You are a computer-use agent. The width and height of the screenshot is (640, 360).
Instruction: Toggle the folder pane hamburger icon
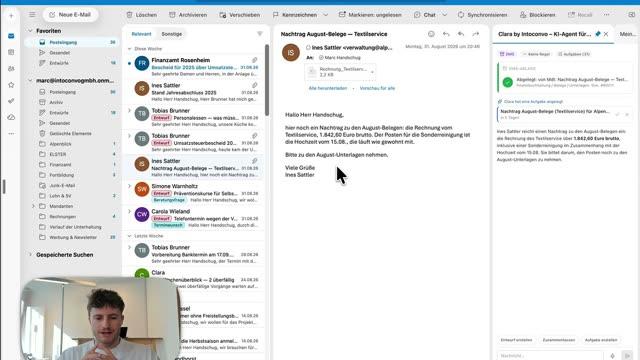(32, 15)
